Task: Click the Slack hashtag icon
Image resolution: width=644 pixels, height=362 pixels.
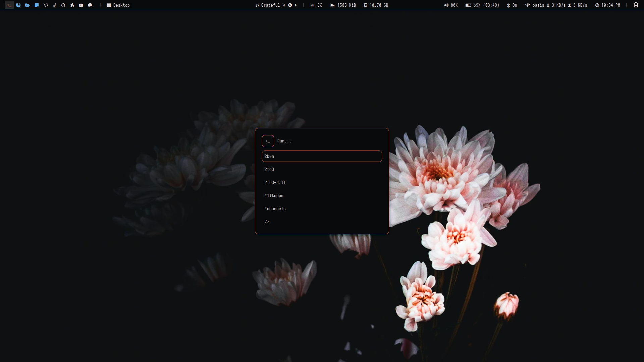Action: click(72, 5)
